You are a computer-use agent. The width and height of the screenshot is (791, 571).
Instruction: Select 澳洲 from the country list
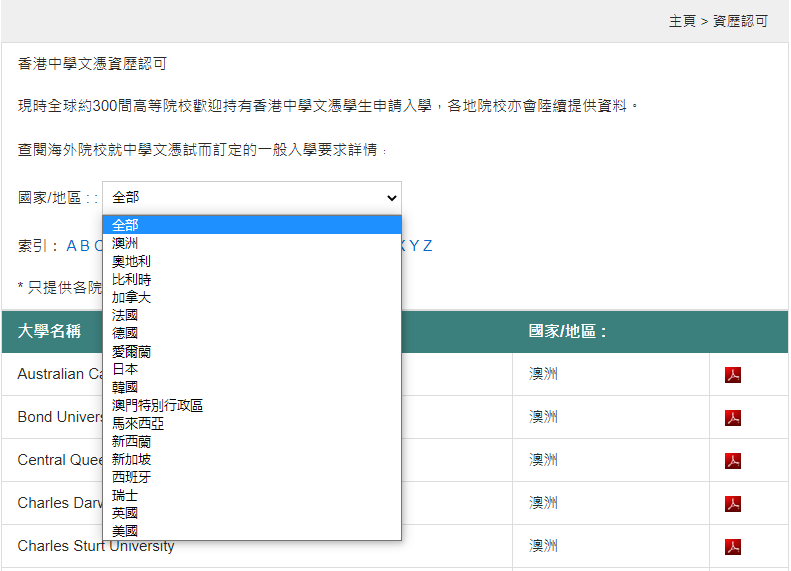click(x=252, y=243)
